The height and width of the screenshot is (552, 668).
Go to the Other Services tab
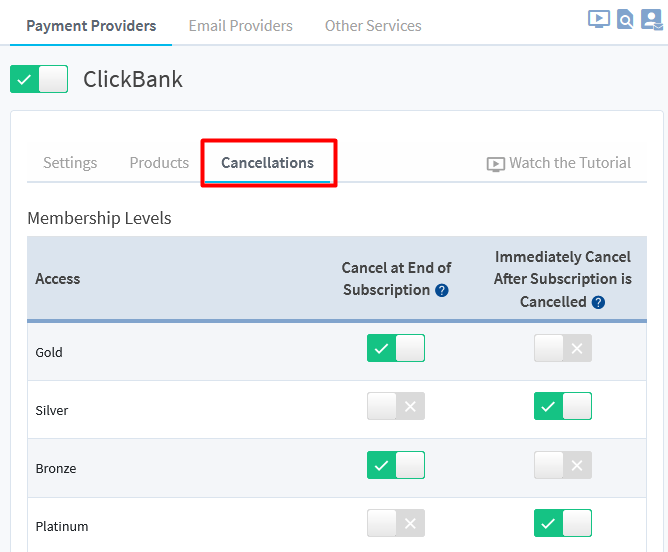[x=373, y=26]
